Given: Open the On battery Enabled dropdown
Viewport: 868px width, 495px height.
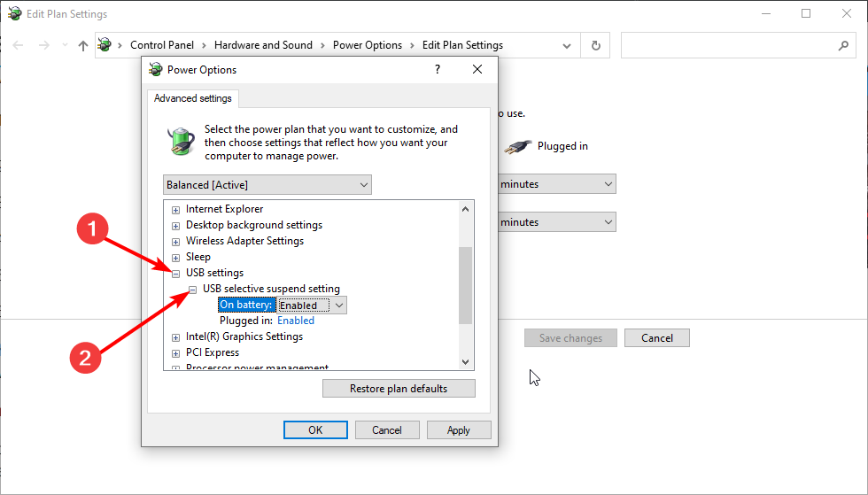Looking at the screenshot, I should point(312,306).
